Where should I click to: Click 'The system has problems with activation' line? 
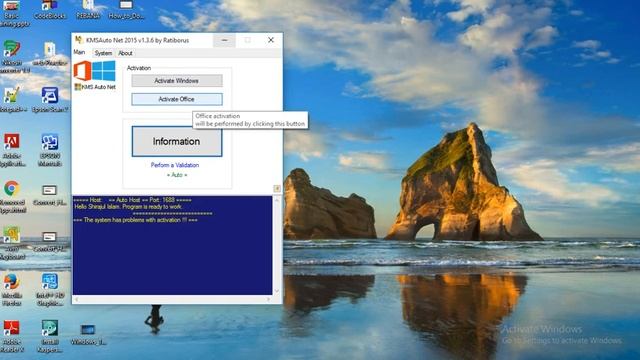coord(136,220)
